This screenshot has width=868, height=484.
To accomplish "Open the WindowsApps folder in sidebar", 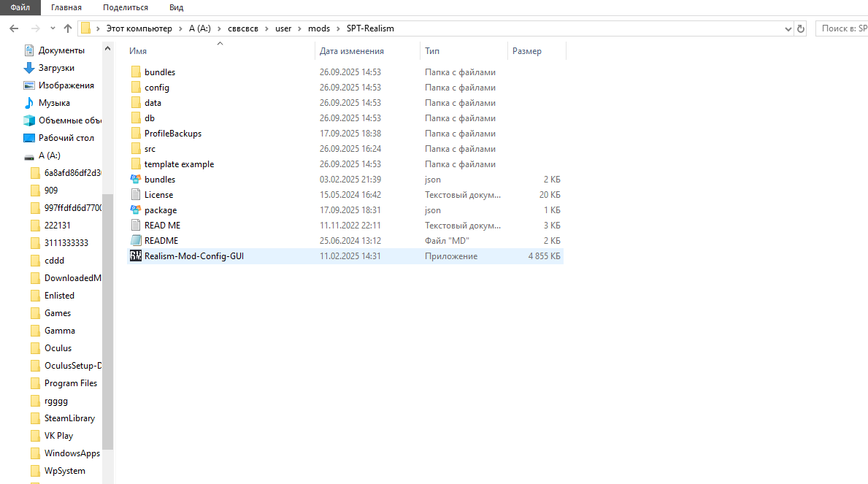I will coord(72,453).
